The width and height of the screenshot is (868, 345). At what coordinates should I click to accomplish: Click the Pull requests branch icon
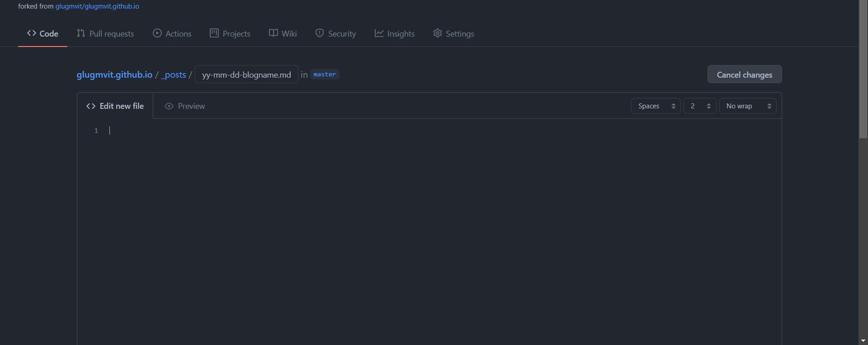click(x=81, y=33)
